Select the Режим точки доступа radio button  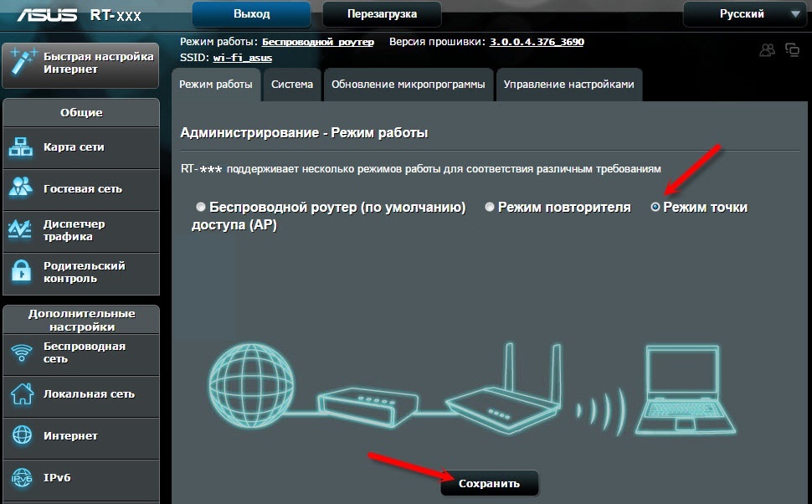[655, 207]
